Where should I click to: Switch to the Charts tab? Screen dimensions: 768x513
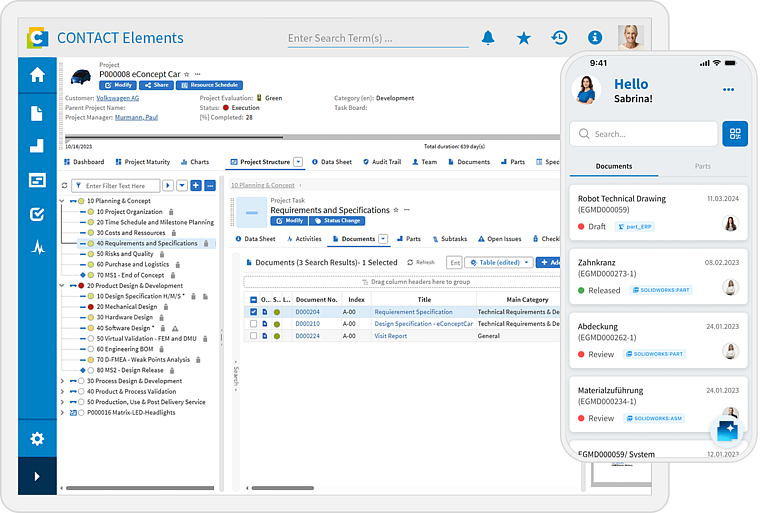[x=195, y=162]
